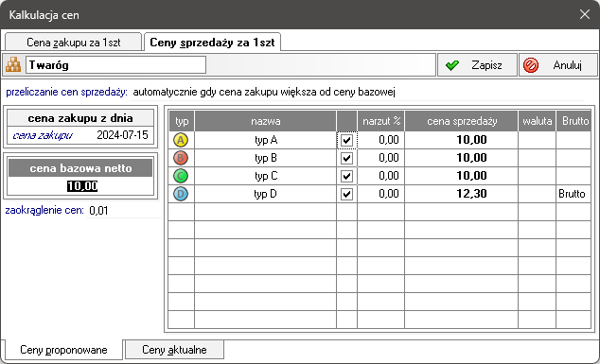Screen dimensions: 600x364
Task: Select the red type B icon
Action: pos(181,158)
